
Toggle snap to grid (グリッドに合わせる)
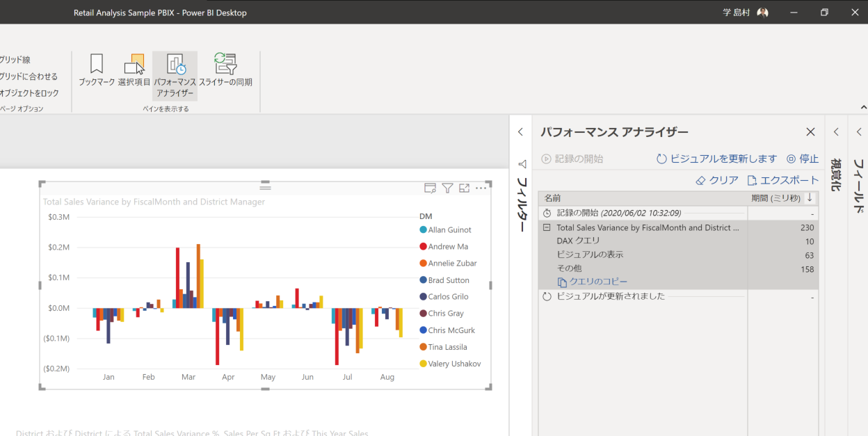(x=29, y=76)
